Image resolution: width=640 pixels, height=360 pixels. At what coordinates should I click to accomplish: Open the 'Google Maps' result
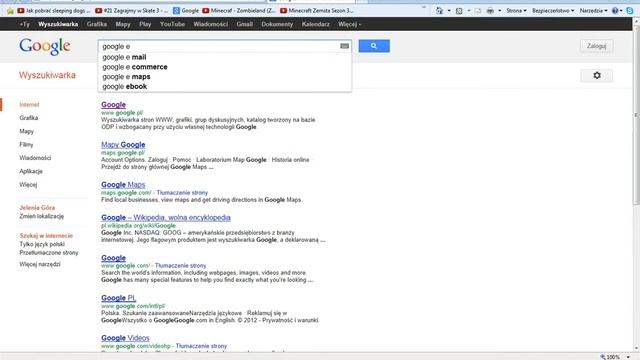click(x=123, y=184)
